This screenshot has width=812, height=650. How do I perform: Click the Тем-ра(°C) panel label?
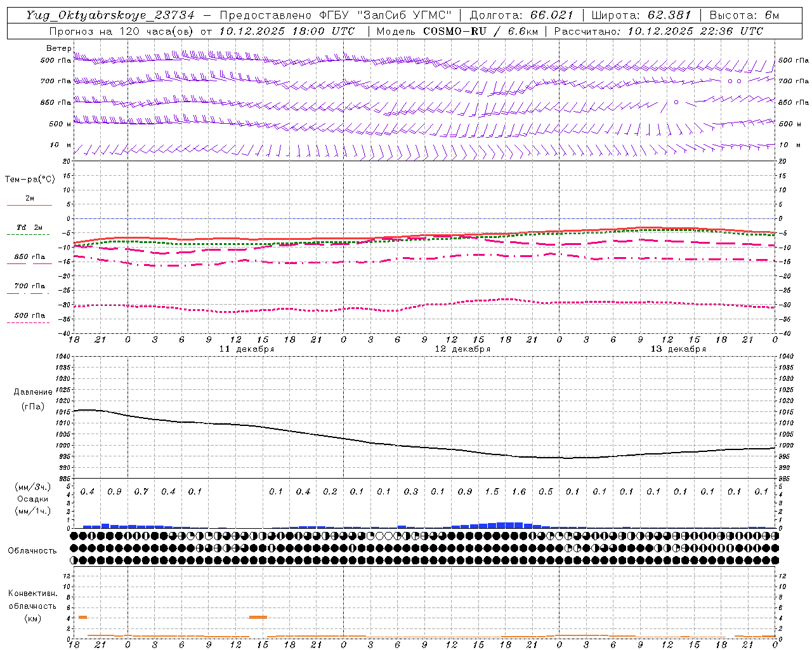click(30, 180)
